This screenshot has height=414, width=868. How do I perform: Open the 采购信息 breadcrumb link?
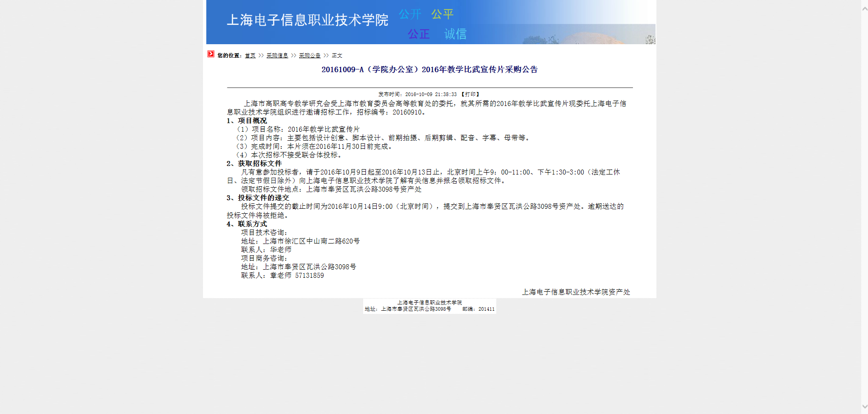[x=277, y=55]
